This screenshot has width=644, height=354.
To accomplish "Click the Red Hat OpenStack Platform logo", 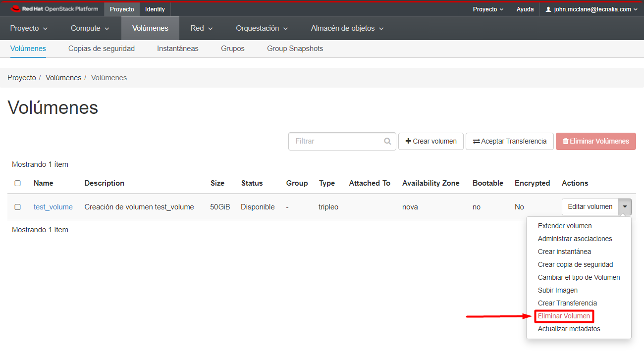I will click(x=54, y=9).
